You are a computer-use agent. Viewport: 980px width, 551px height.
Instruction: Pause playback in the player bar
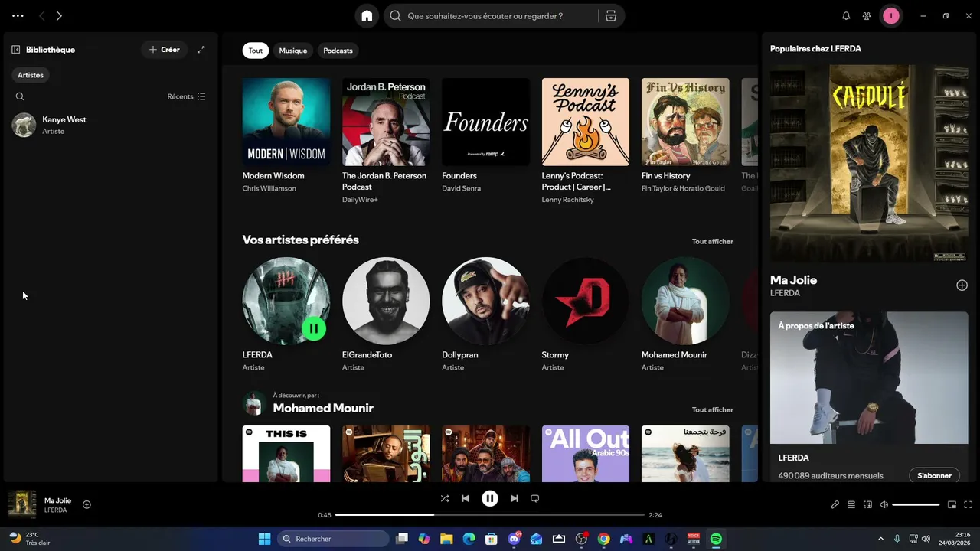pyautogui.click(x=490, y=498)
